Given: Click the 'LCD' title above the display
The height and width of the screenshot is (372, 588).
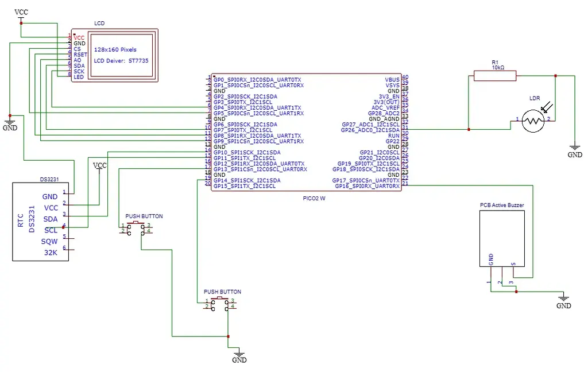Looking at the screenshot, I should point(99,23).
